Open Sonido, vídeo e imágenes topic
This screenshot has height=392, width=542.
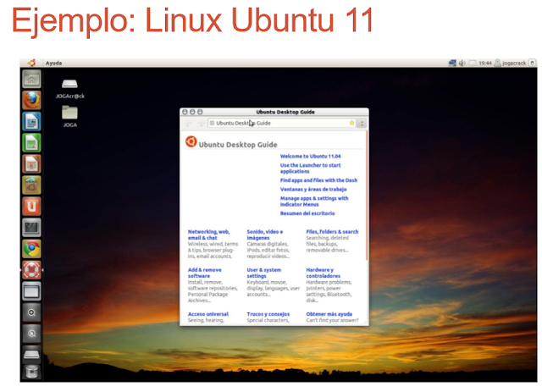265,235
